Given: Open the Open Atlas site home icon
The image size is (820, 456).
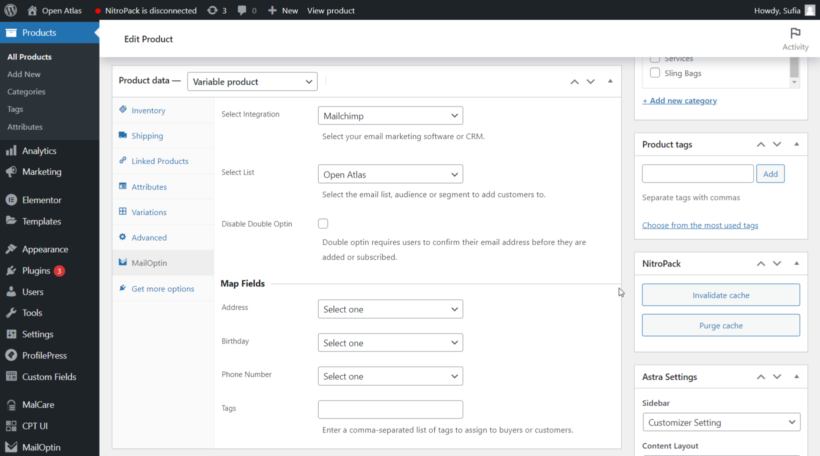Looking at the screenshot, I should 32,10.
